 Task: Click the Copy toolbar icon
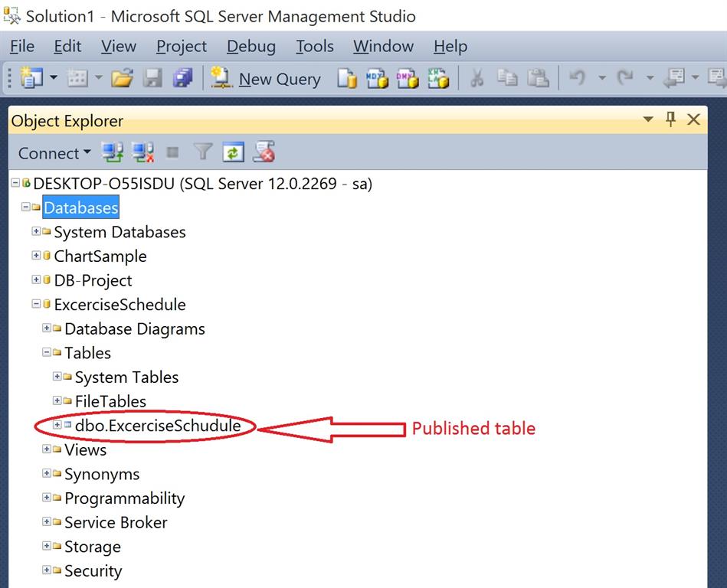[507, 78]
